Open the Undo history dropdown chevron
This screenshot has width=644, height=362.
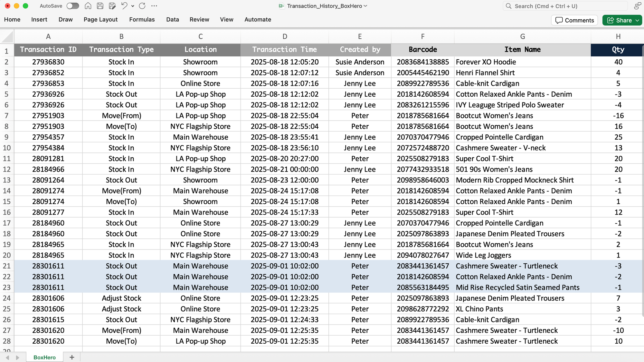click(x=132, y=6)
